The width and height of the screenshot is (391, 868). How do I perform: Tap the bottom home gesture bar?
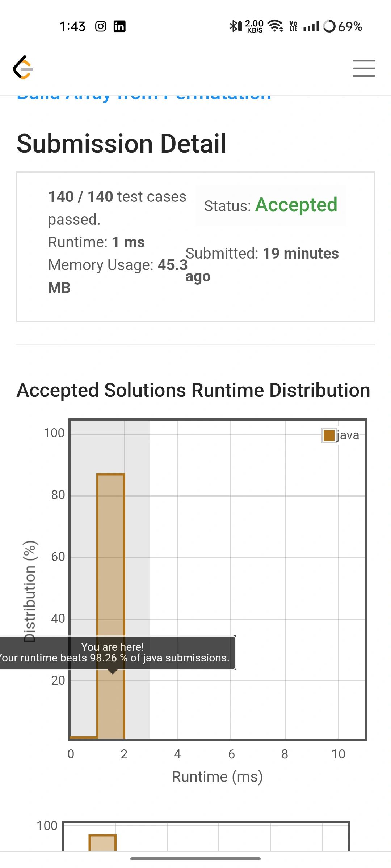click(x=195, y=859)
